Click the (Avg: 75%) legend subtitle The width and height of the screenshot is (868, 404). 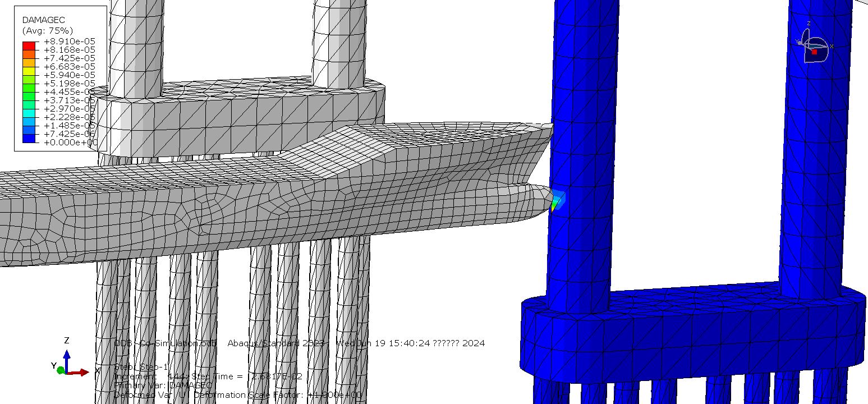click(48, 30)
